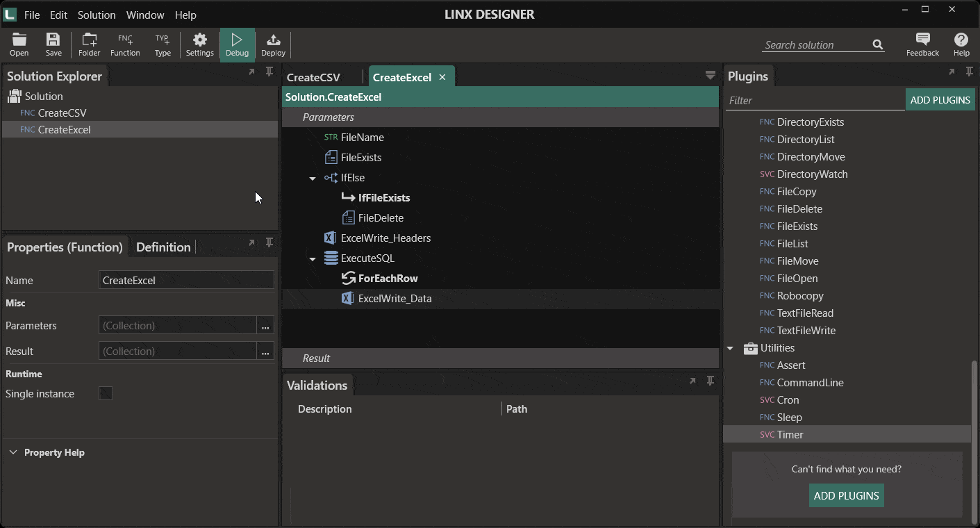Select the ExcelWrite_Data row
Screen dimensions: 980x528
[500, 298]
